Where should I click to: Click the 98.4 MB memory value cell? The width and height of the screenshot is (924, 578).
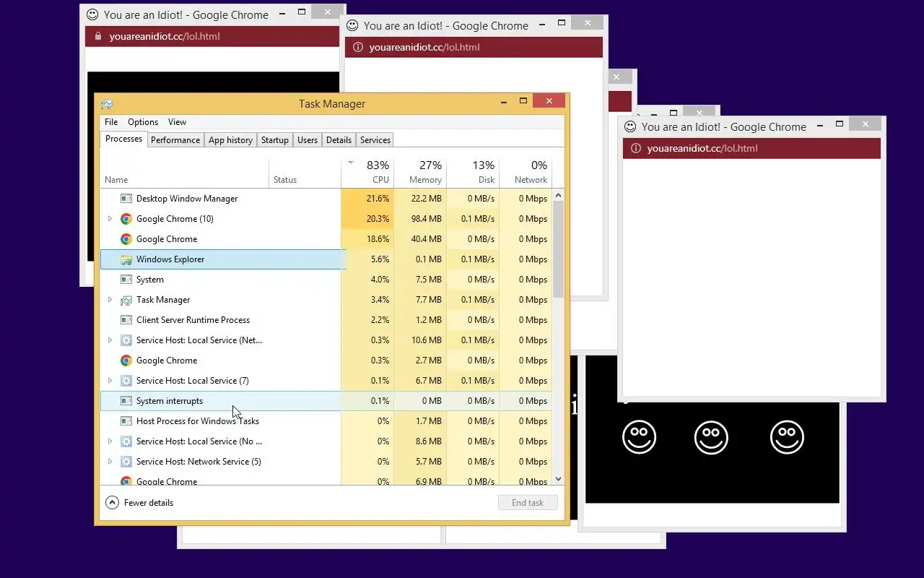tap(420, 219)
